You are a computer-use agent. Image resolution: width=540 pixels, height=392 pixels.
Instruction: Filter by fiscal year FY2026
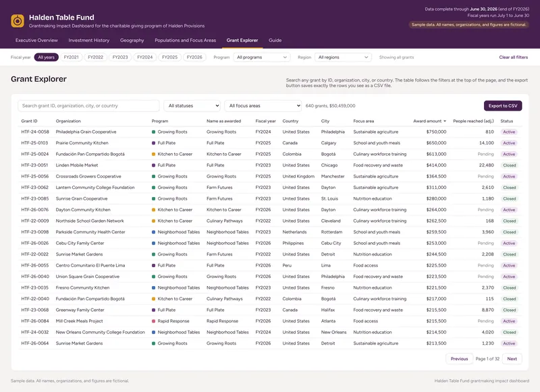coord(194,57)
